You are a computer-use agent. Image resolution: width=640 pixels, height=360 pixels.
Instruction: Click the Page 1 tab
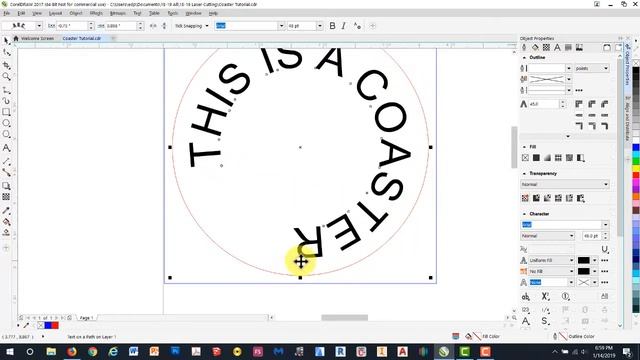[x=87, y=318]
